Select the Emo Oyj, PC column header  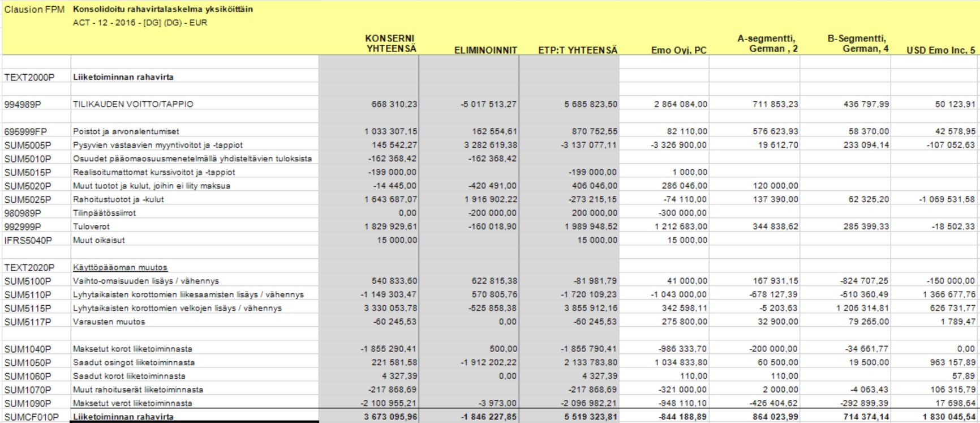(678, 50)
